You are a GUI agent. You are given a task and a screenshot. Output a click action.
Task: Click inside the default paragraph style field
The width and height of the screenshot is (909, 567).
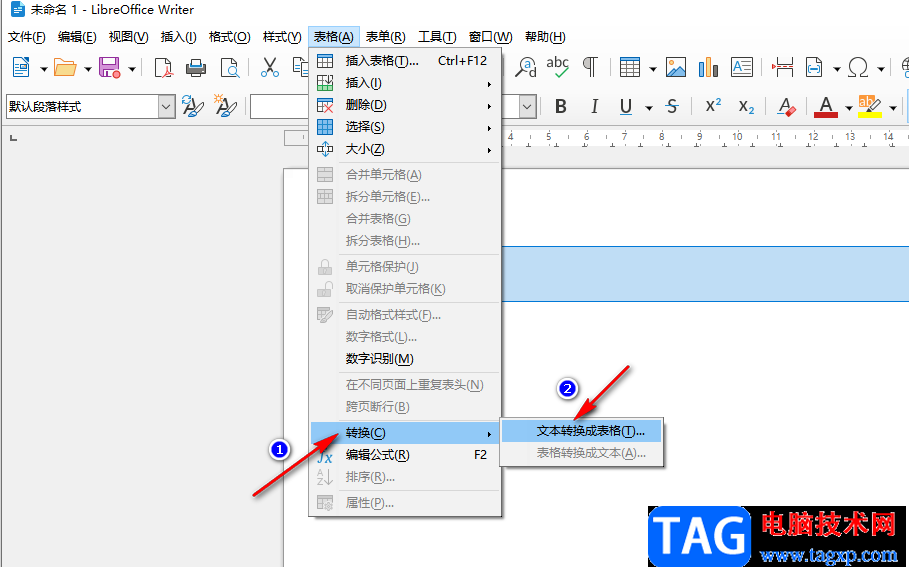click(x=82, y=107)
